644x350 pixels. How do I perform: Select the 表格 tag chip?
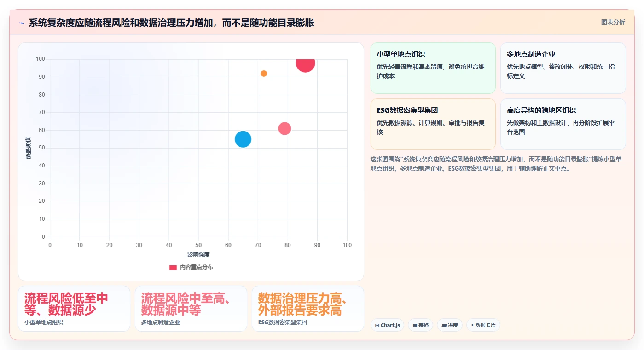click(x=420, y=325)
